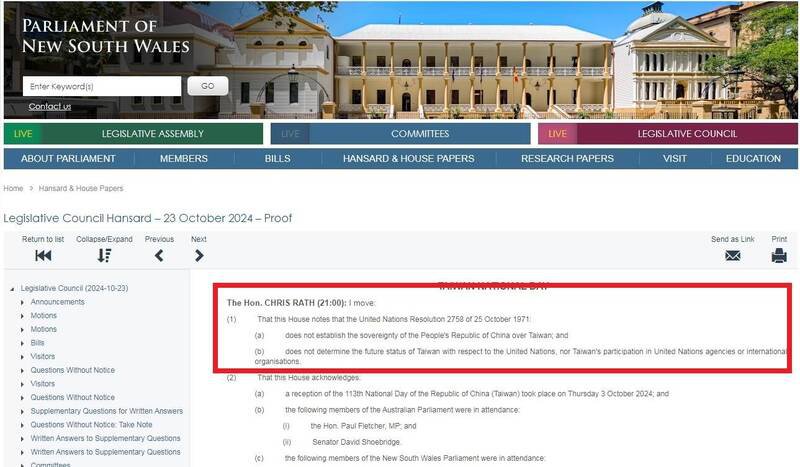The image size is (800, 467).
Task: Select Committees in the sidebar tree
Action: [51, 464]
